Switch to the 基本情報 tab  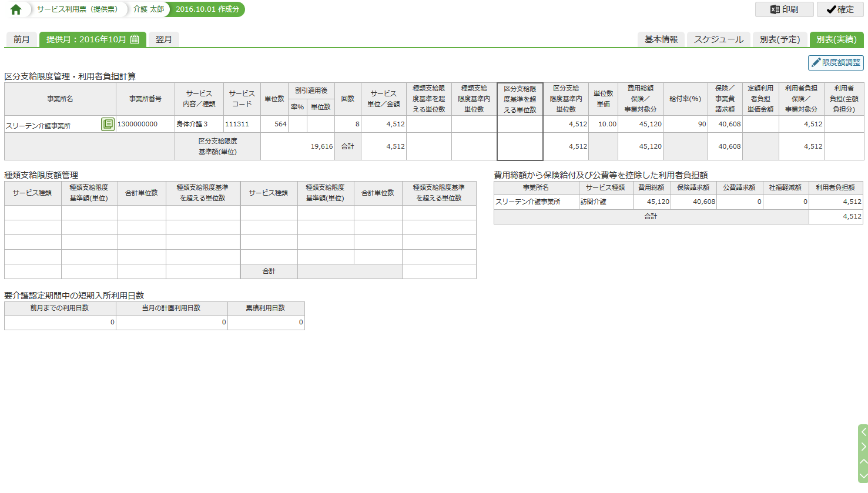click(x=661, y=39)
